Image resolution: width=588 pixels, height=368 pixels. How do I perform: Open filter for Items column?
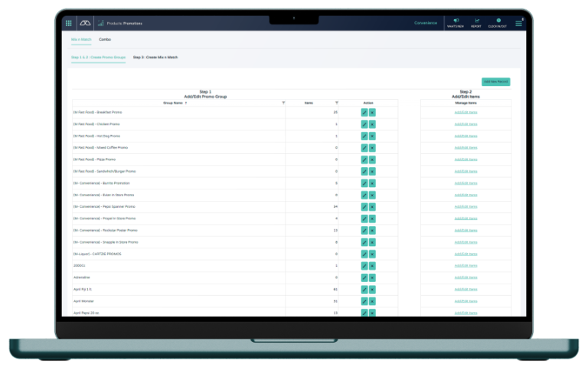point(336,102)
